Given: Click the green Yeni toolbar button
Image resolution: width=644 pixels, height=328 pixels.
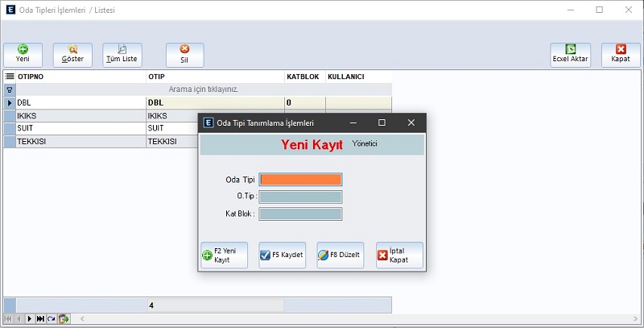Looking at the screenshot, I should point(23,55).
